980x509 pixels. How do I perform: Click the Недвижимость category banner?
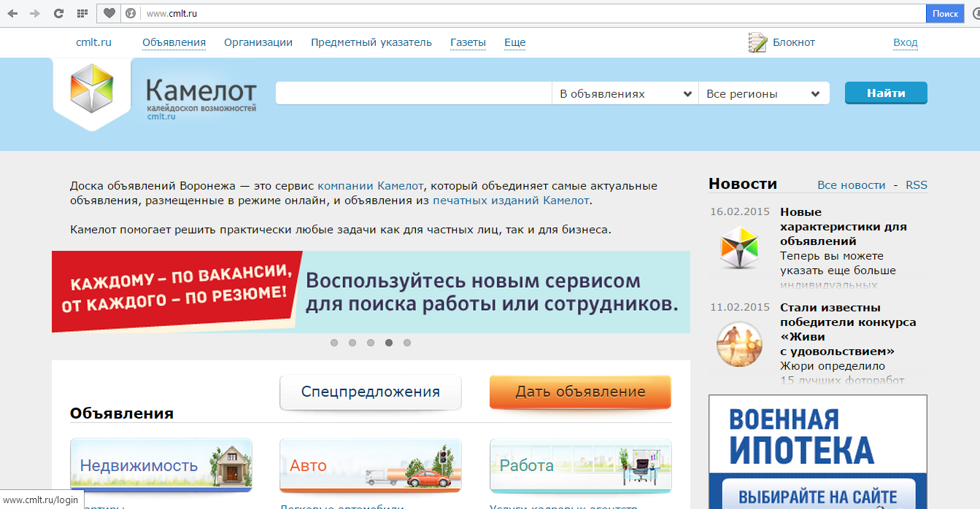click(x=161, y=465)
